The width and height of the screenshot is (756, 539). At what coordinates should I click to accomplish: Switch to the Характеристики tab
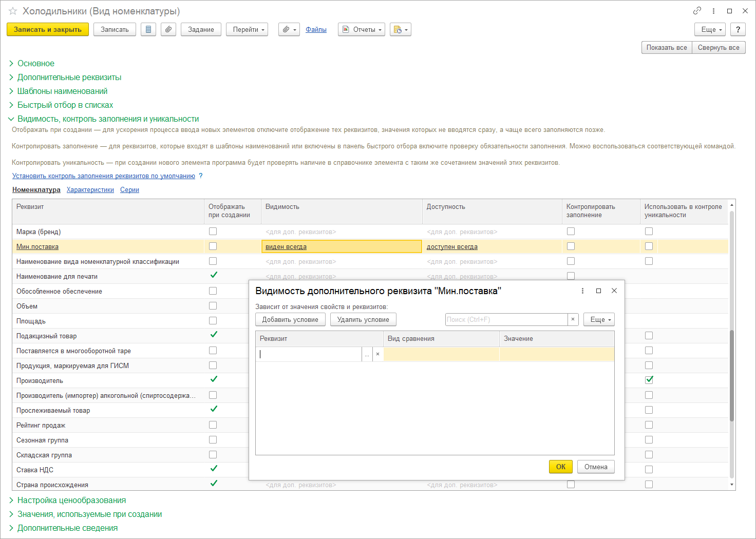[x=90, y=190]
